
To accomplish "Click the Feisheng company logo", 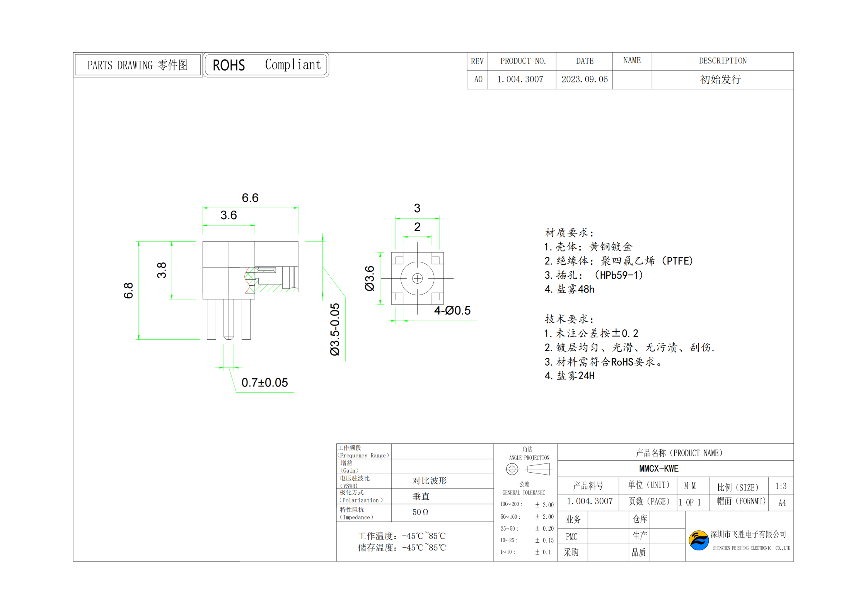I will click(698, 540).
